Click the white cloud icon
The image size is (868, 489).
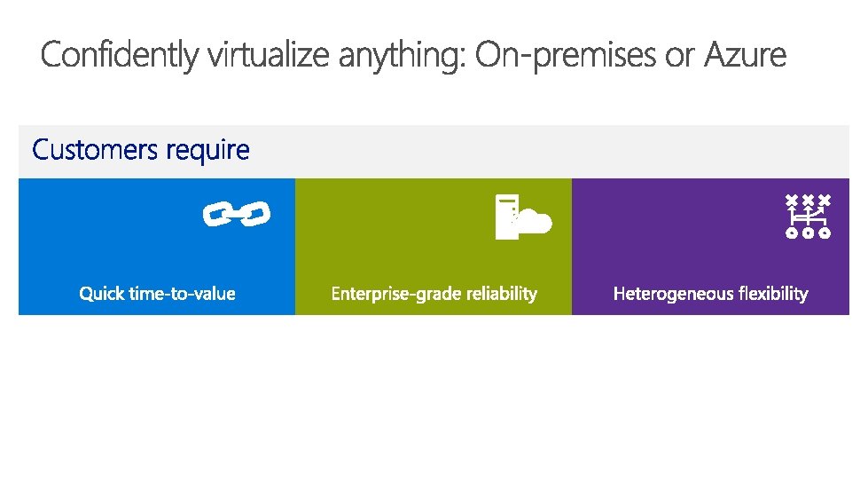[x=536, y=222]
